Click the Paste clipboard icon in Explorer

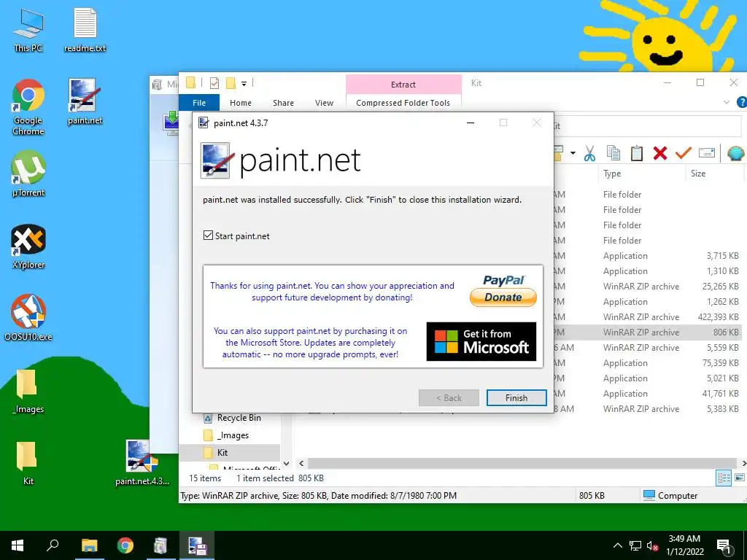636,153
